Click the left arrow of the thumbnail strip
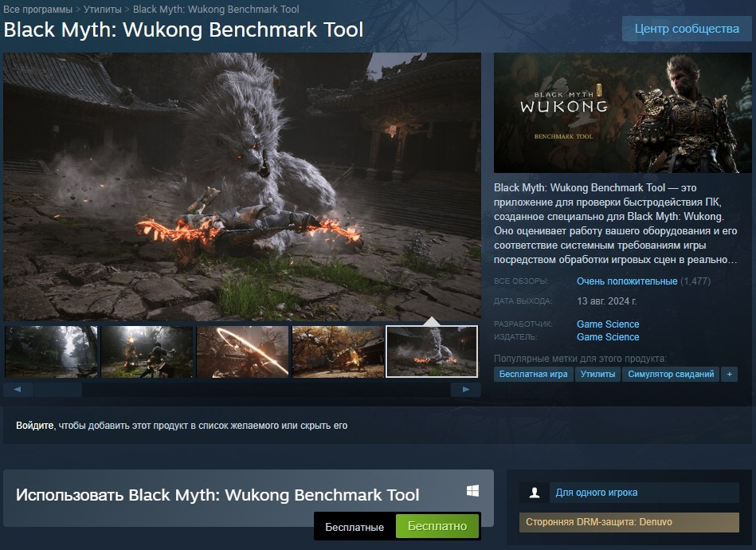756x550 pixels. click(x=18, y=389)
